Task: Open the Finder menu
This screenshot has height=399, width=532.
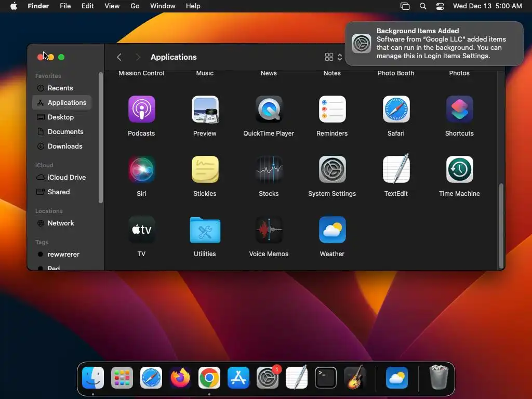Action: [x=38, y=6]
